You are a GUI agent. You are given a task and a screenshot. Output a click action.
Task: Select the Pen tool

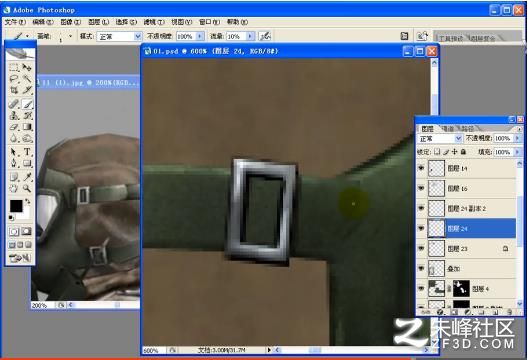[x=14, y=163]
